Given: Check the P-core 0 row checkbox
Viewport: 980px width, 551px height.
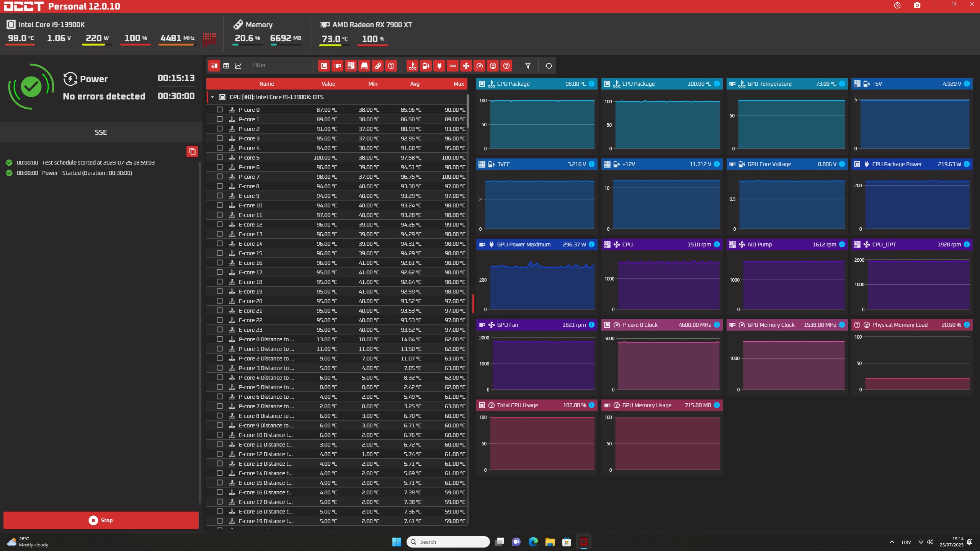Looking at the screenshot, I should (220, 110).
